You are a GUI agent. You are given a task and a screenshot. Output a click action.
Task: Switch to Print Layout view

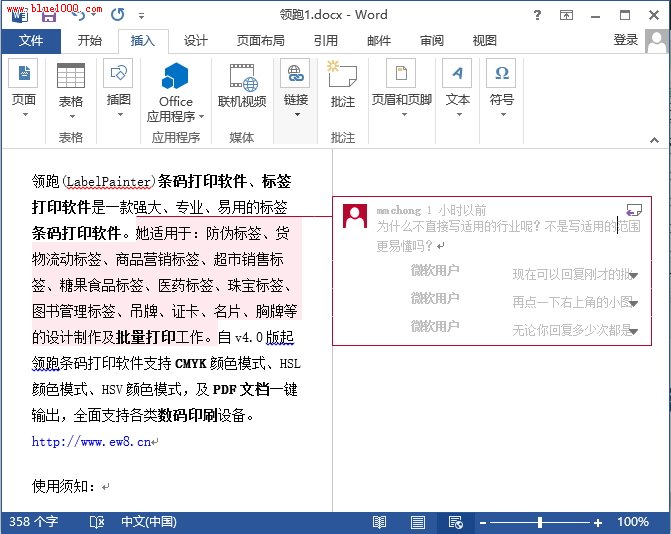[x=418, y=522]
